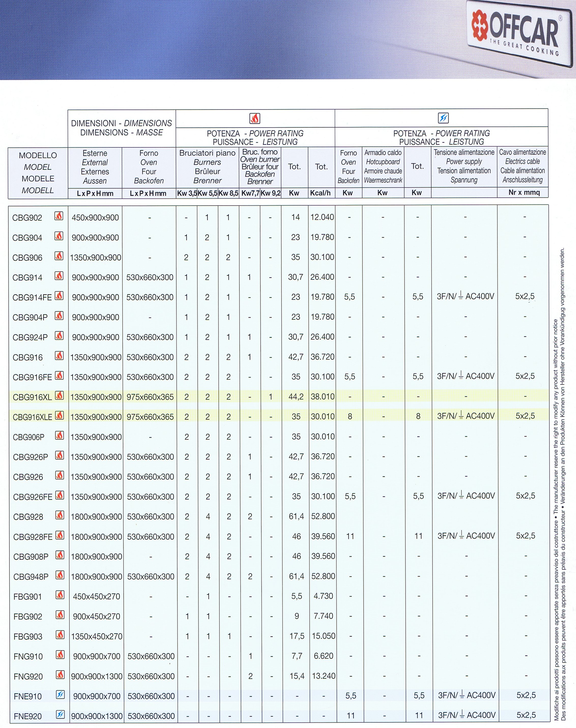This screenshot has width=576, height=728.
Task: Click the 15.050 Kcal/h value
Action: pyautogui.click(x=324, y=636)
